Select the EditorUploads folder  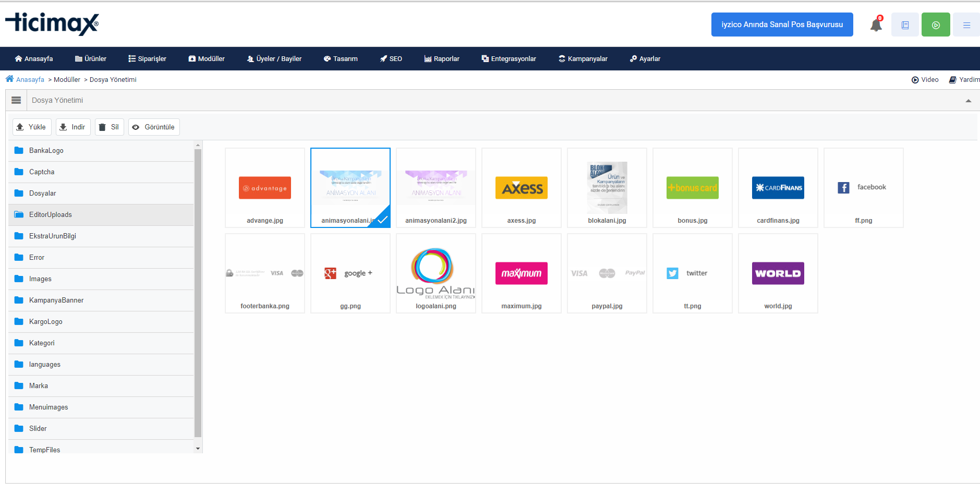point(101,214)
